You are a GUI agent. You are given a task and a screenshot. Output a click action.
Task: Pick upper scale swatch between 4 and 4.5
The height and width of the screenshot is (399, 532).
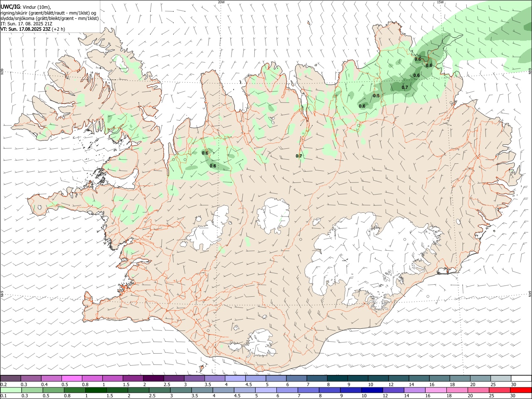[235, 378]
